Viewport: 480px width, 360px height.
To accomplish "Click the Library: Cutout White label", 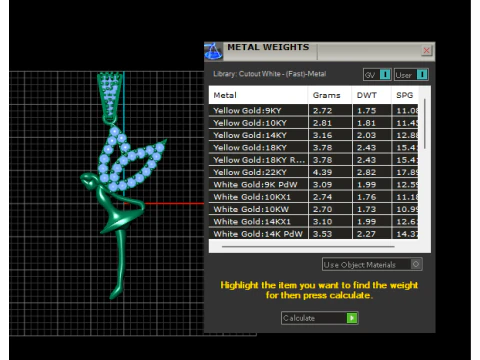I will pyautogui.click(x=269, y=74).
